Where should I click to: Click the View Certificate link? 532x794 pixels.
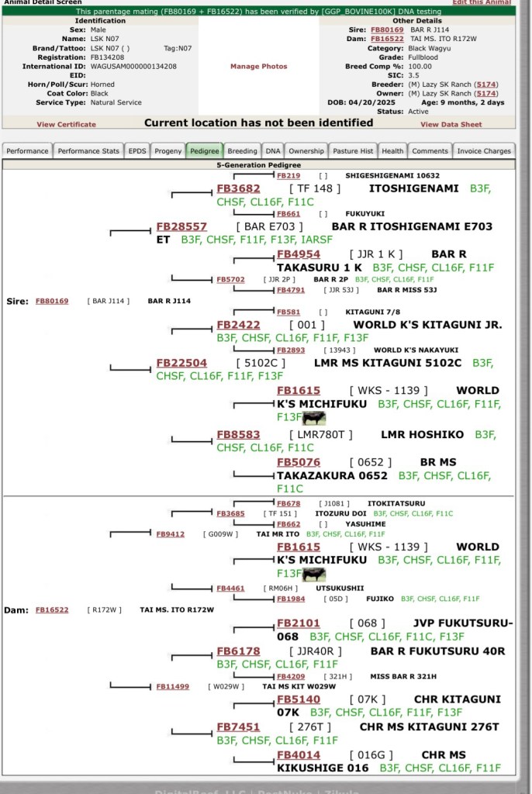point(67,124)
